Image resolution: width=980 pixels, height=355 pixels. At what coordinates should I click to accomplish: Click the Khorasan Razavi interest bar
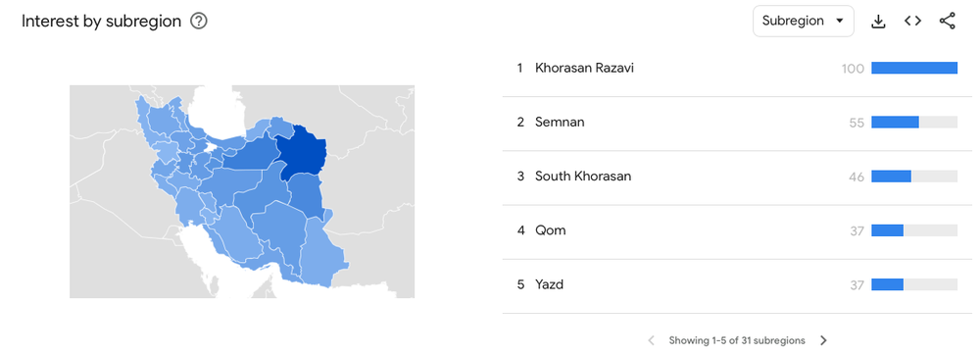(914, 68)
